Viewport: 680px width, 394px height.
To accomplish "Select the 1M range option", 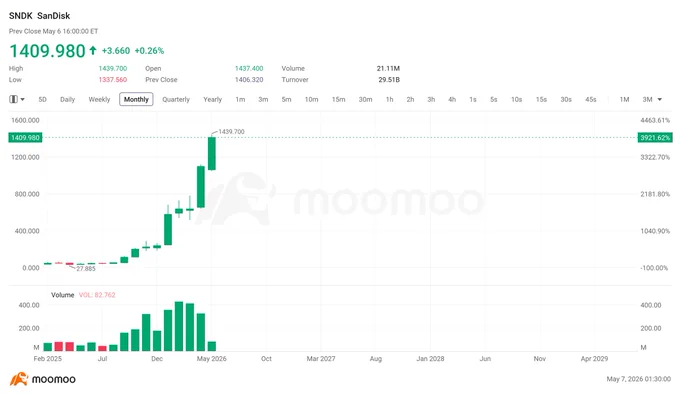I will pos(624,99).
